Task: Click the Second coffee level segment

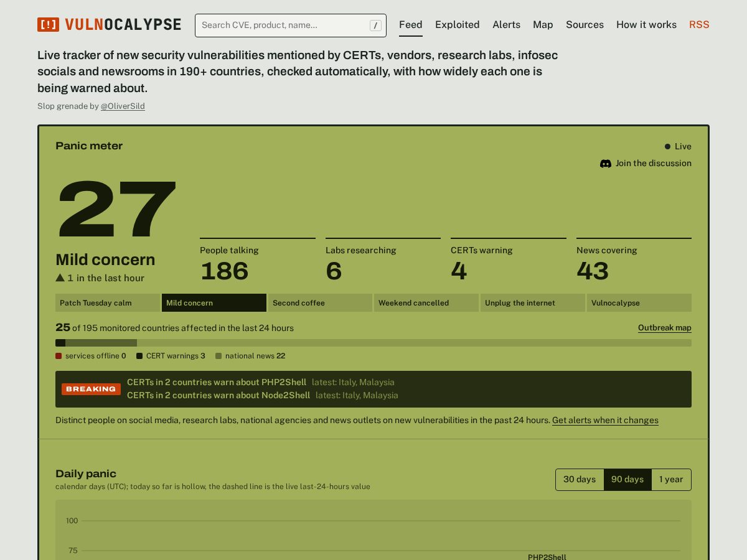Action: pyautogui.click(x=320, y=303)
